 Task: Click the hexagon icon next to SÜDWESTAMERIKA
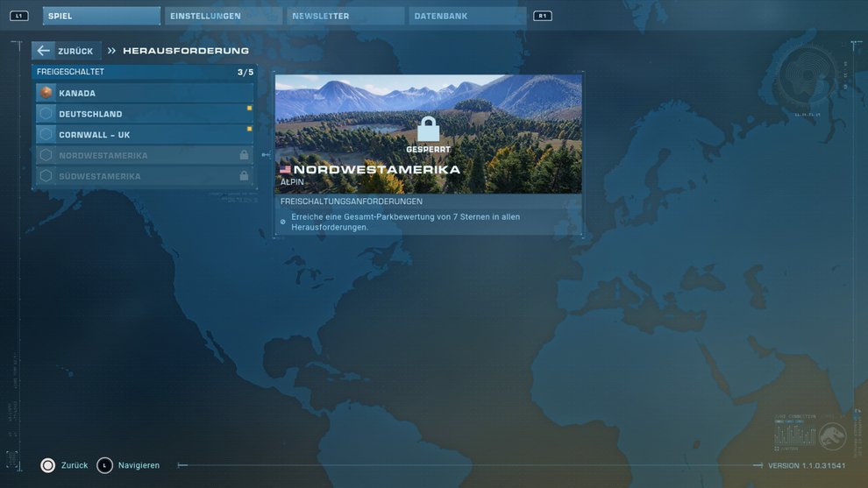(x=46, y=176)
